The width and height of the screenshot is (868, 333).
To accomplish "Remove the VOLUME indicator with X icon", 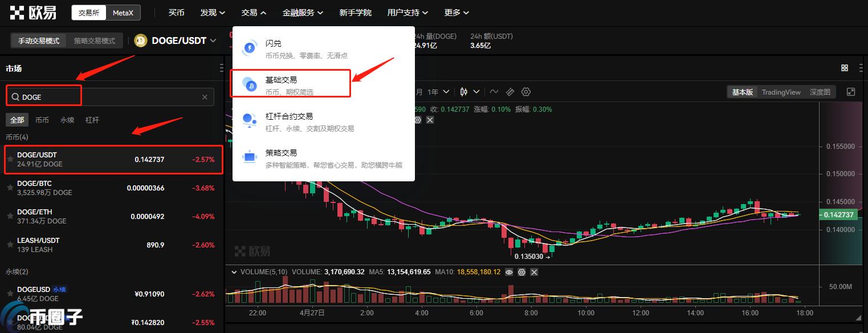I will [534, 273].
